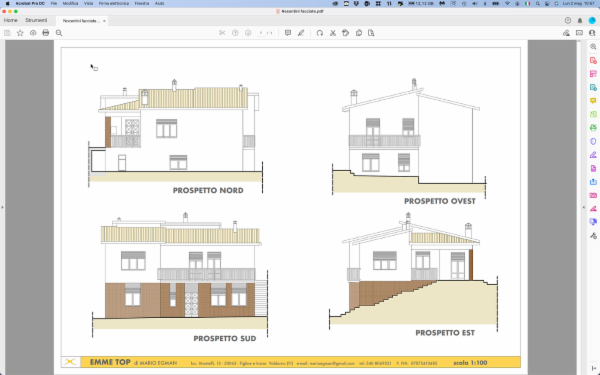Screen dimensions: 600x375
Task: Open the sign document pen icon at toolbar right
Action: (566, 33)
